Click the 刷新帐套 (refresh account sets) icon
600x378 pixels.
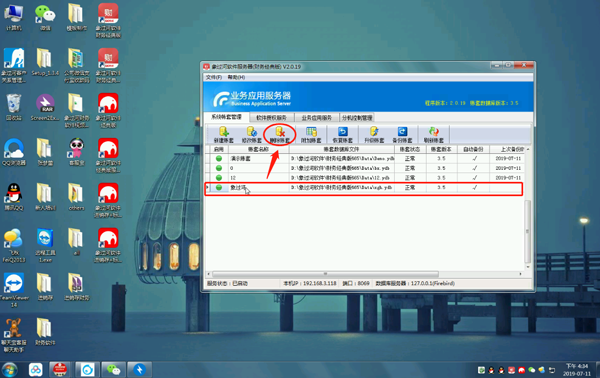click(x=434, y=135)
